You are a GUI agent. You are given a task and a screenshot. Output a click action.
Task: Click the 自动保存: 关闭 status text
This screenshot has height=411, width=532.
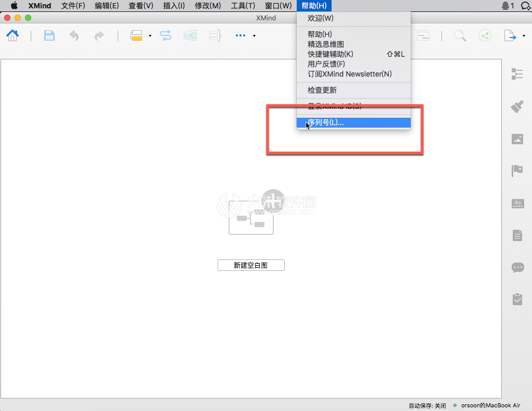click(x=427, y=406)
